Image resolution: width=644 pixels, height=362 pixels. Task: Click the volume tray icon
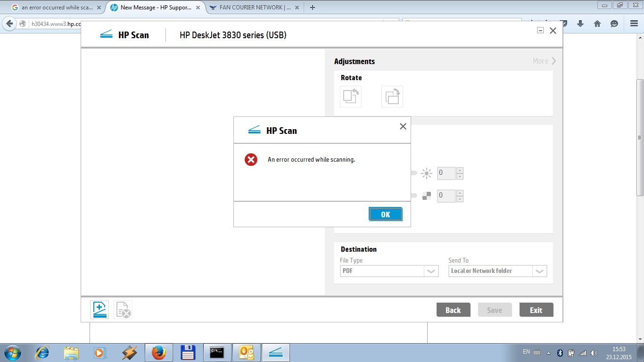[594, 353]
